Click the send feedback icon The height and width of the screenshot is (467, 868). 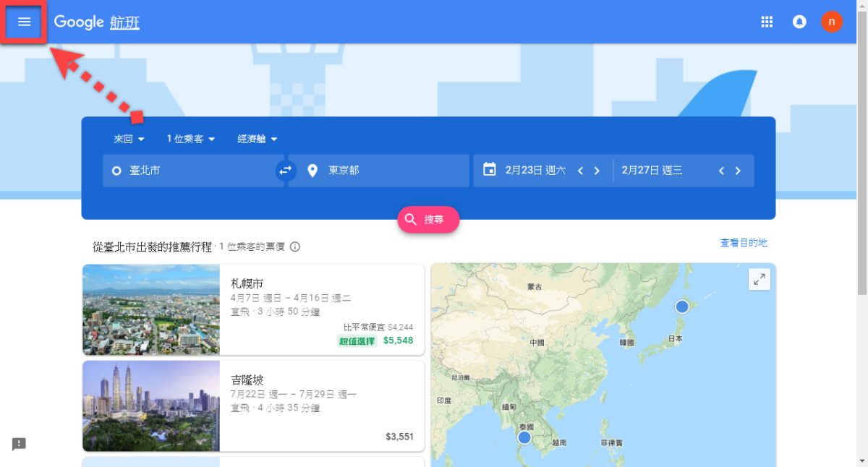click(19, 444)
